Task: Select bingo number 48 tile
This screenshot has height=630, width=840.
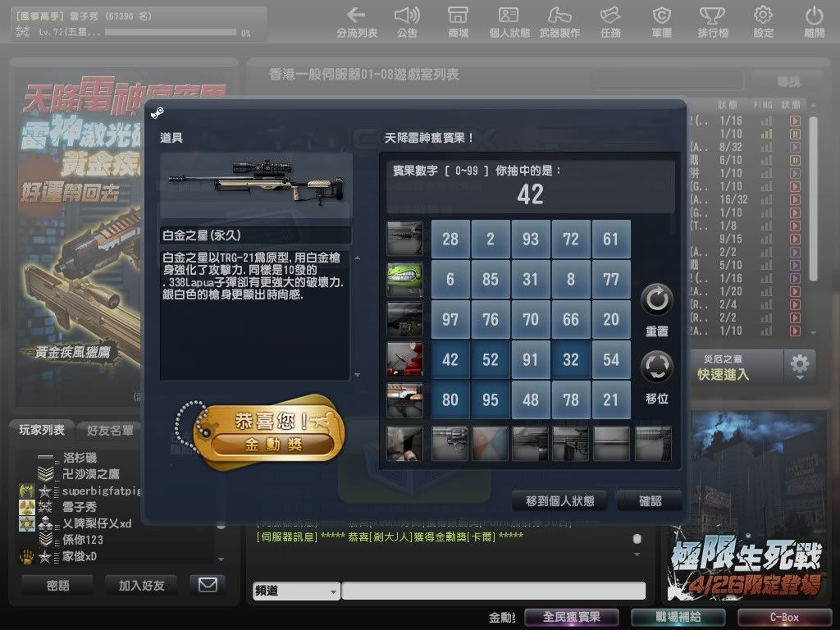Action: [531, 400]
